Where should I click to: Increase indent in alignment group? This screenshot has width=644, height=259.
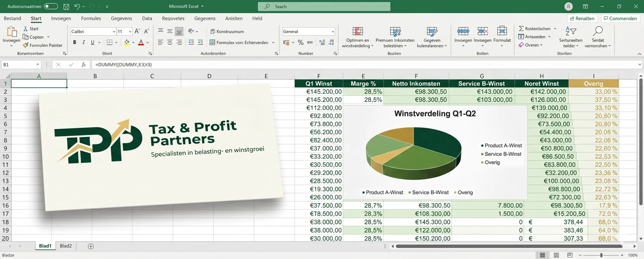pos(200,43)
